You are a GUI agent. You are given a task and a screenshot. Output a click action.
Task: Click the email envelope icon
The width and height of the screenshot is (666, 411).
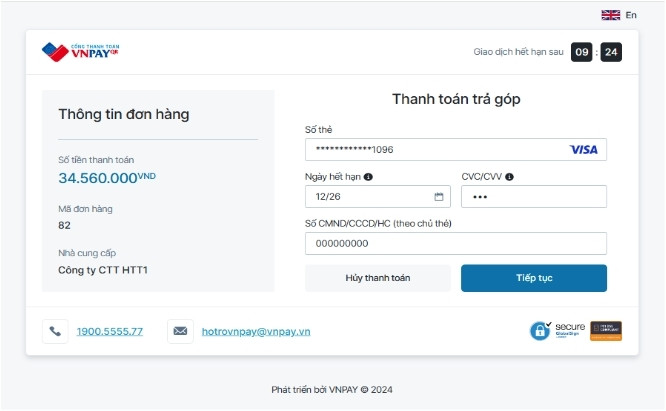coord(179,331)
